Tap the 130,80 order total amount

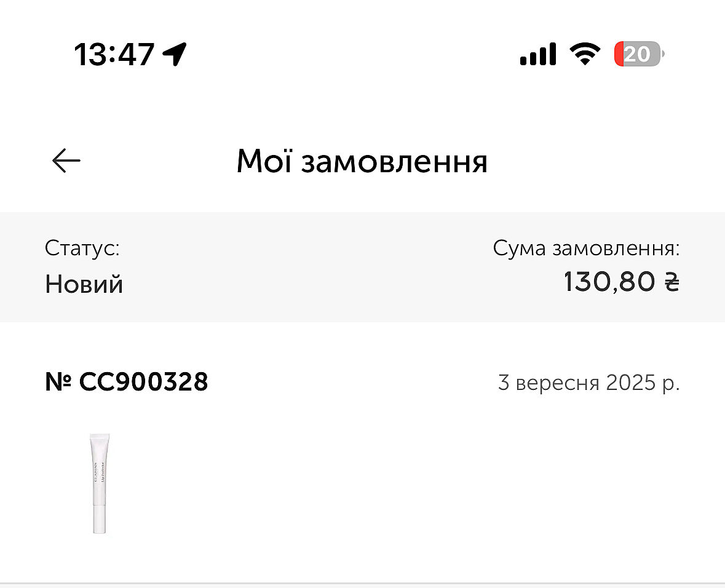coord(609,282)
